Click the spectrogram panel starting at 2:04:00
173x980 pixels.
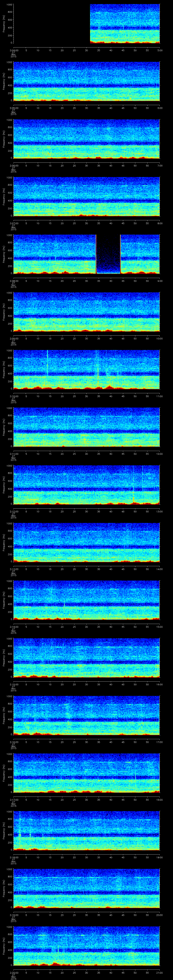87,24
